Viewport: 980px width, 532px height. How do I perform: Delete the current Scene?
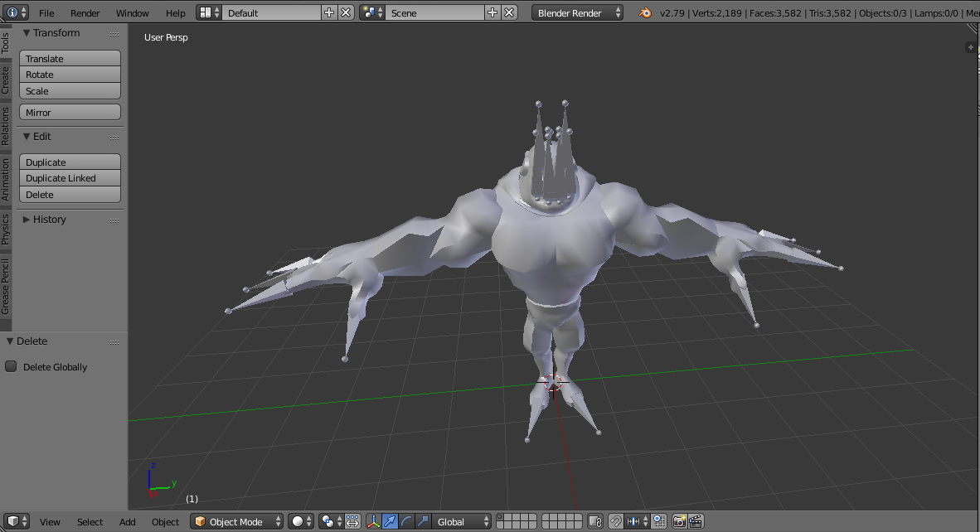509,12
